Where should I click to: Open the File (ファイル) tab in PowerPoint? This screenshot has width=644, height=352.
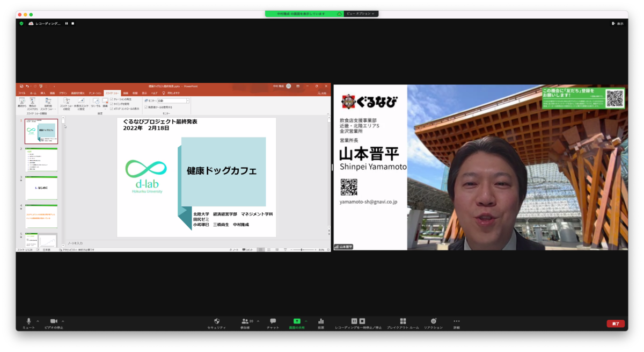point(22,93)
